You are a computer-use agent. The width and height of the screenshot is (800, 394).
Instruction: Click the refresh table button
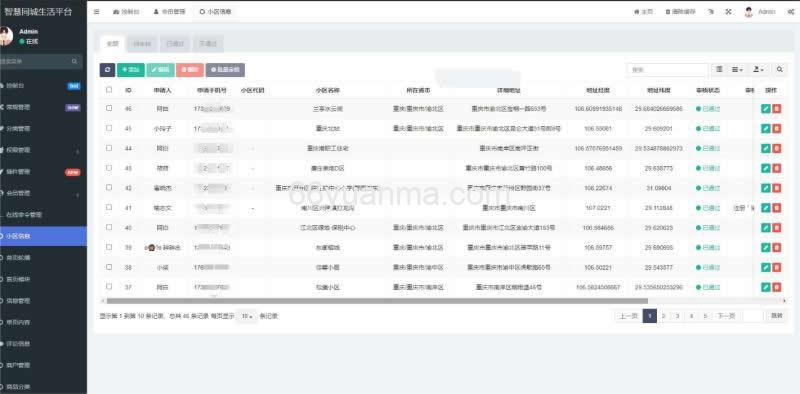107,70
